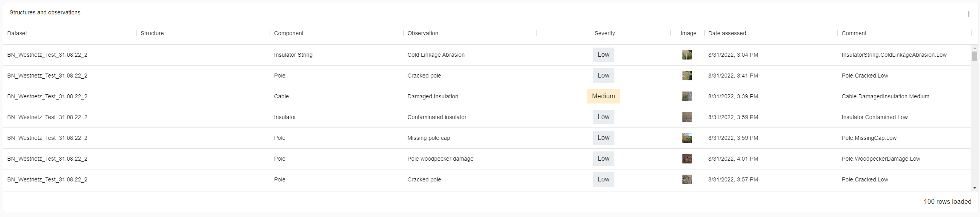Viewport: 980px width, 217px height.
Task: Sort by the Dataset column header
Action: point(17,33)
